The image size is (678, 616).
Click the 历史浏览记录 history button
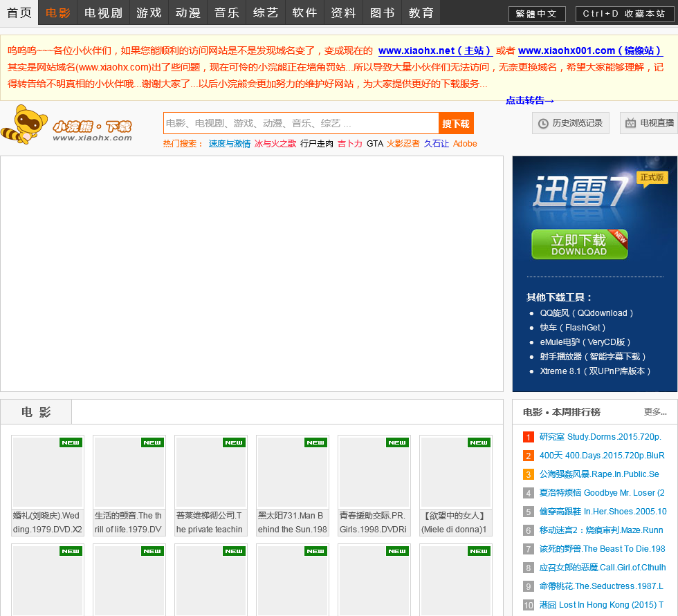point(570,123)
